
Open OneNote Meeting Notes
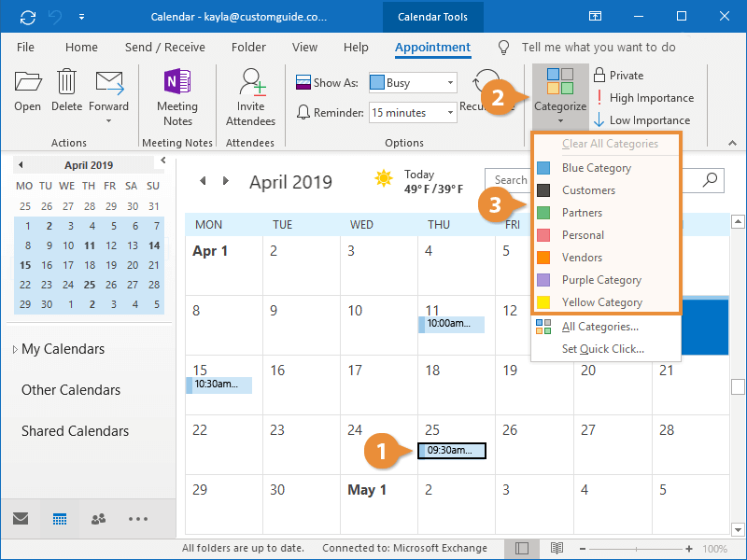177,98
